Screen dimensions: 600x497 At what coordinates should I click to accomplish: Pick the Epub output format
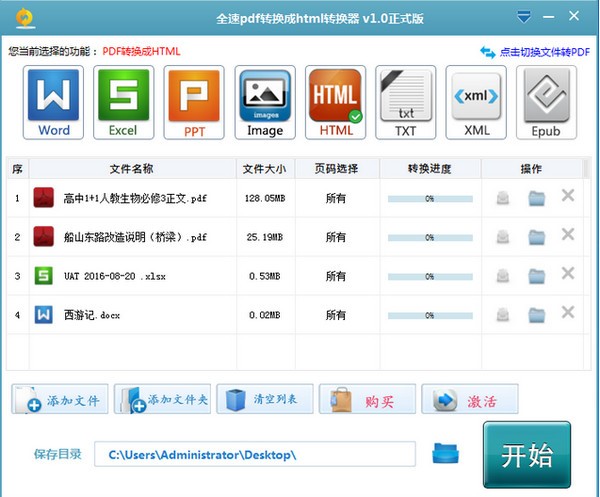546,102
